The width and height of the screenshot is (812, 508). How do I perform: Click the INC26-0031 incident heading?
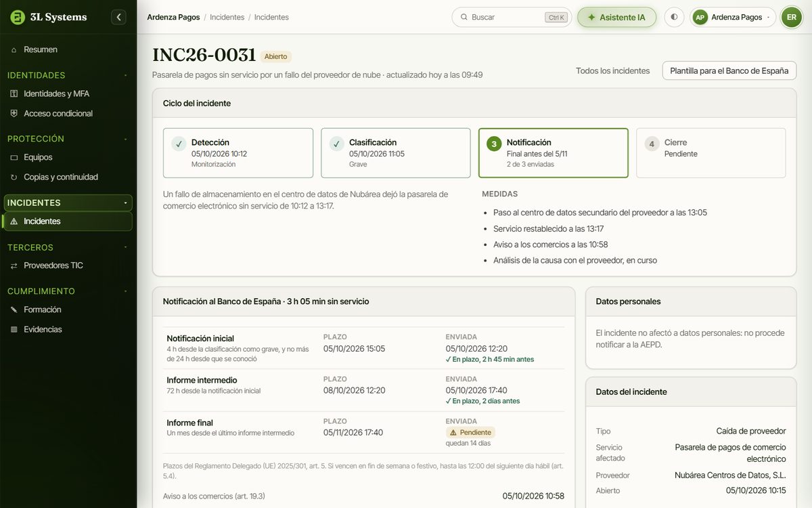pos(204,56)
